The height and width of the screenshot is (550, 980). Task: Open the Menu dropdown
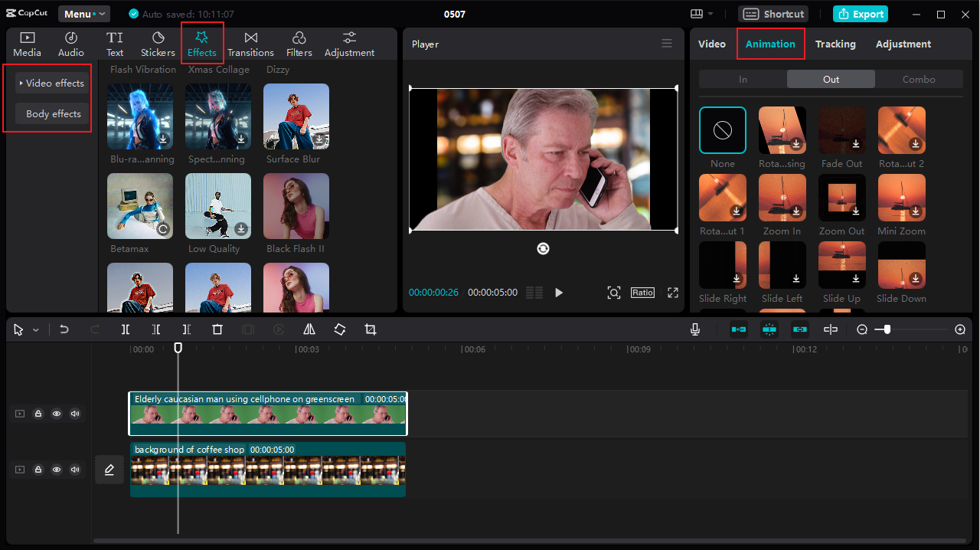tap(84, 14)
